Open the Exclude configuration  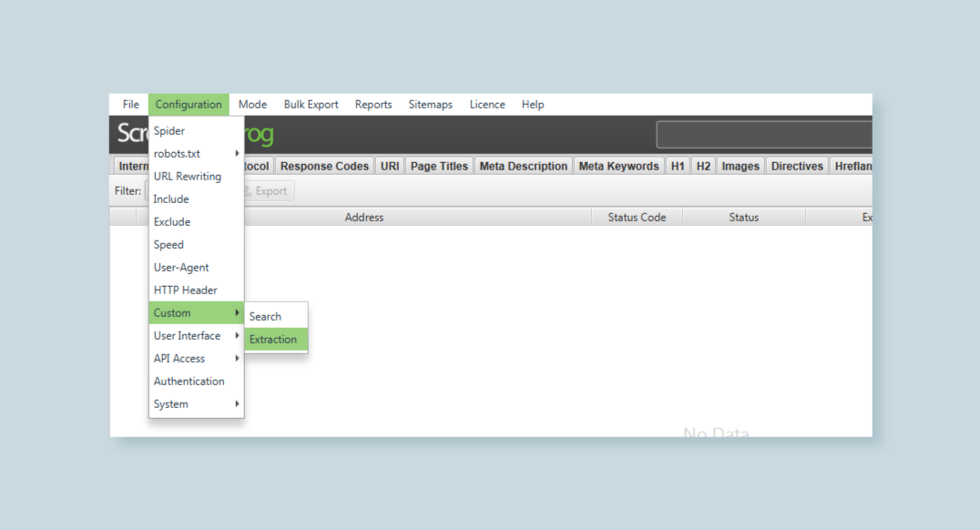[x=196, y=222]
